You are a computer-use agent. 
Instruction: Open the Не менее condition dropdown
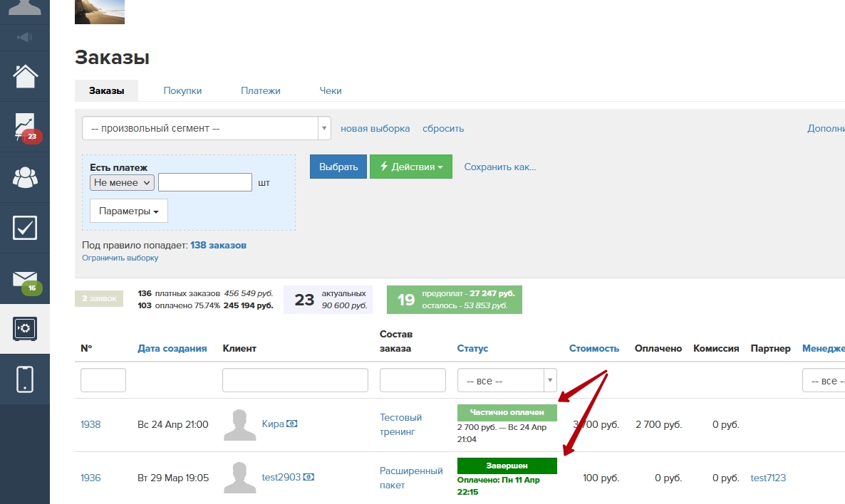122,183
